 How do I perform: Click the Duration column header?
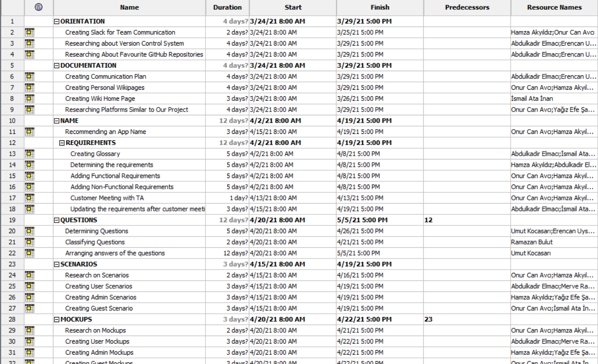click(227, 7)
